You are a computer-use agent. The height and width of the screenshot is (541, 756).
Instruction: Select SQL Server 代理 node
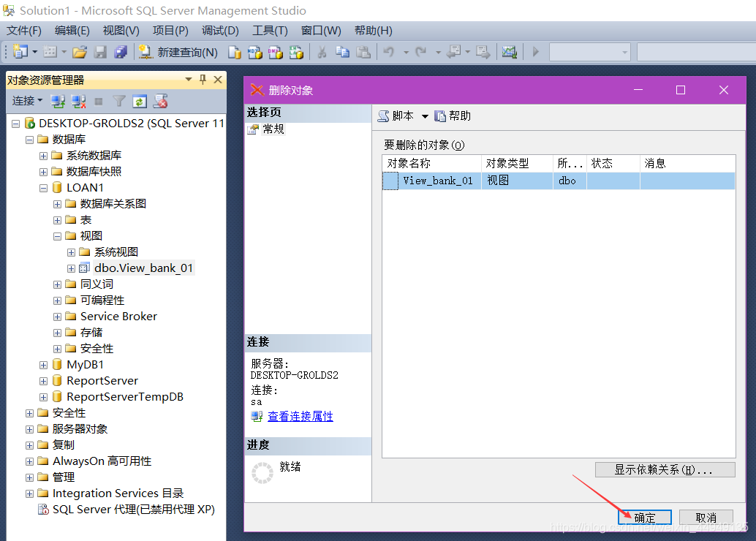(134, 510)
